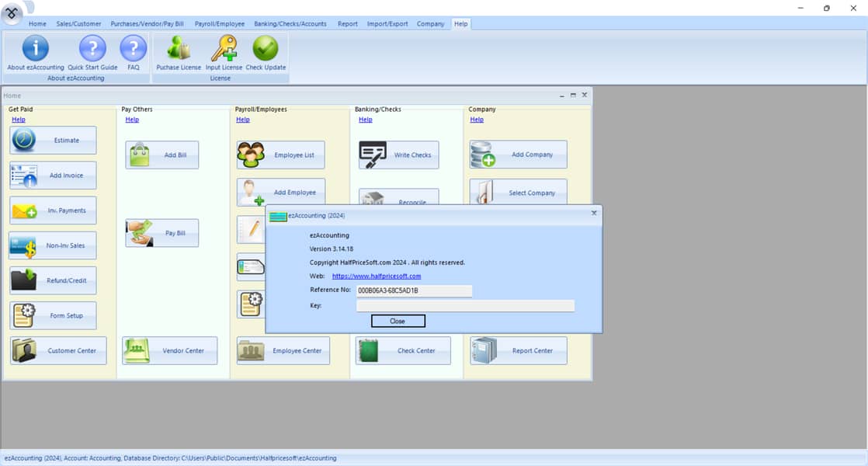Open About ezAccounting info icon
The width and height of the screenshot is (868, 466).
[36, 53]
